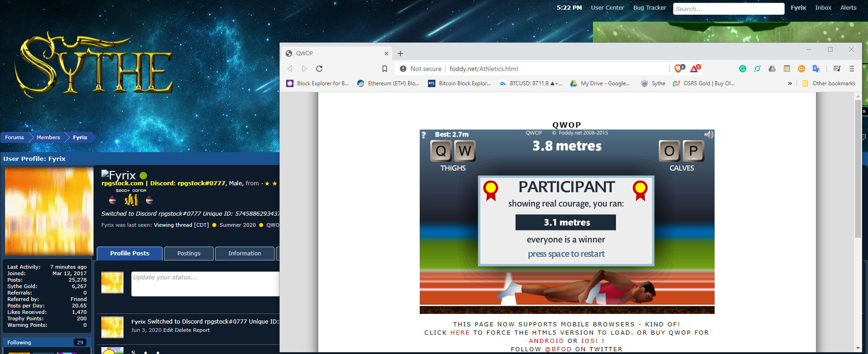Click the Brave Shields lion icon
The width and height of the screenshot is (868, 354).
point(678,69)
